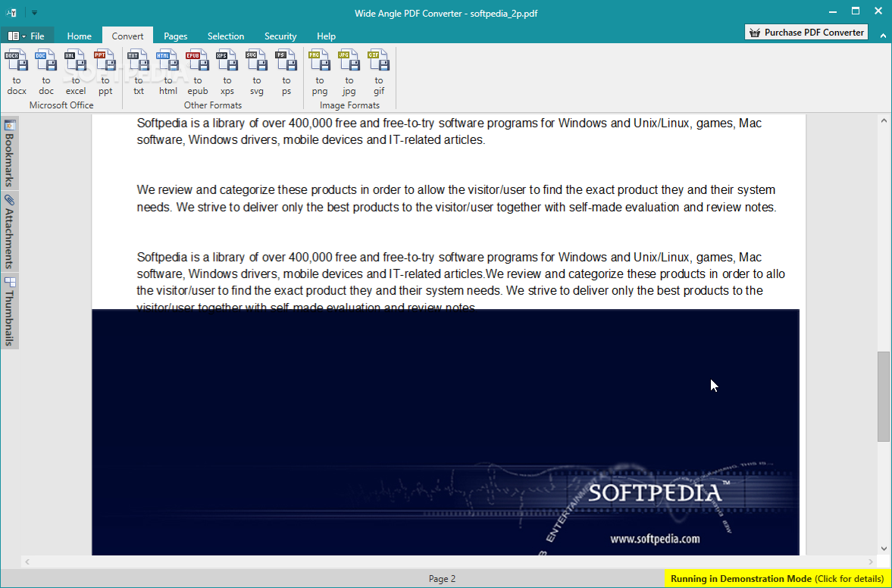Click the Image Formats group label
Screen dimensions: 892x588
tap(349, 105)
